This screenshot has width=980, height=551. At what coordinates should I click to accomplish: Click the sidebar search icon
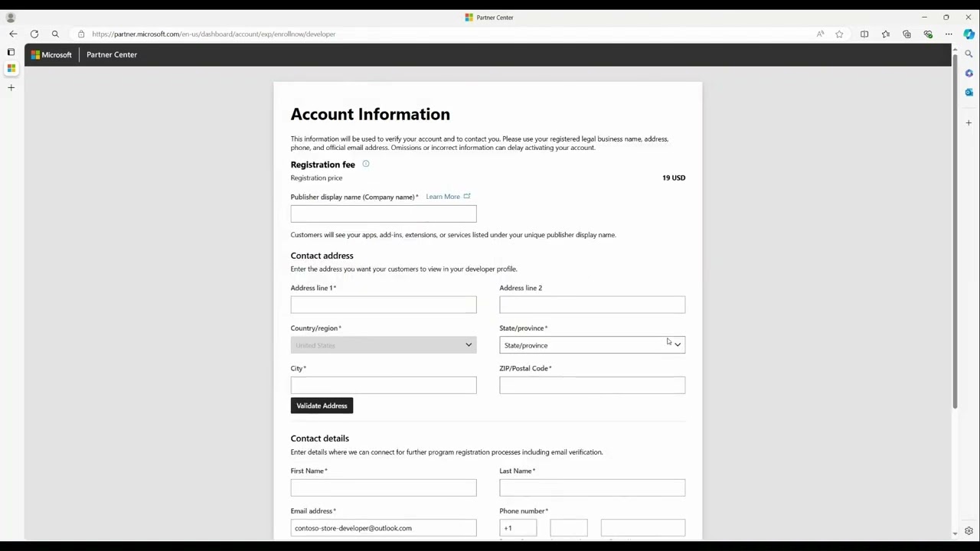[969, 54]
